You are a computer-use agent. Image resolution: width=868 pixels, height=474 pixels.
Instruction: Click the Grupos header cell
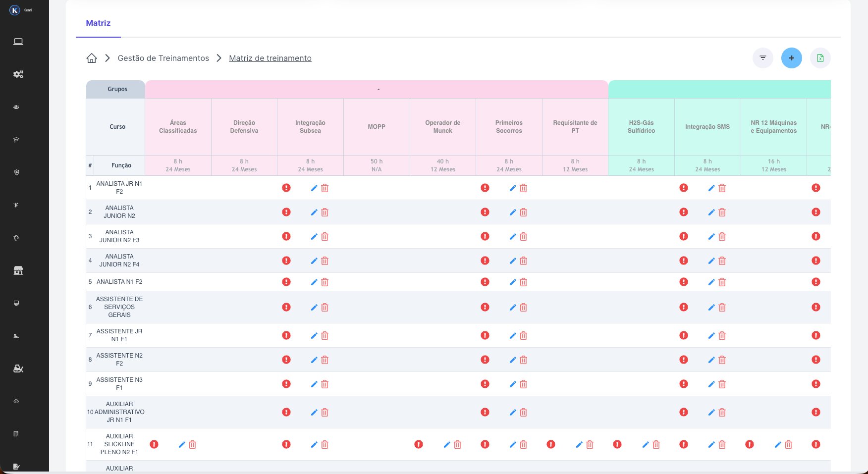[x=117, y=89]
